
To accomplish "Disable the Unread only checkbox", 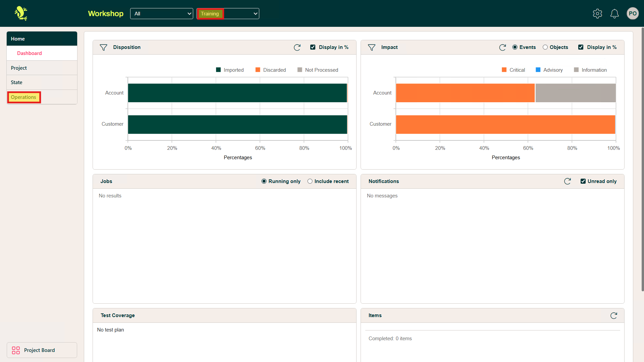I will 583,181.
